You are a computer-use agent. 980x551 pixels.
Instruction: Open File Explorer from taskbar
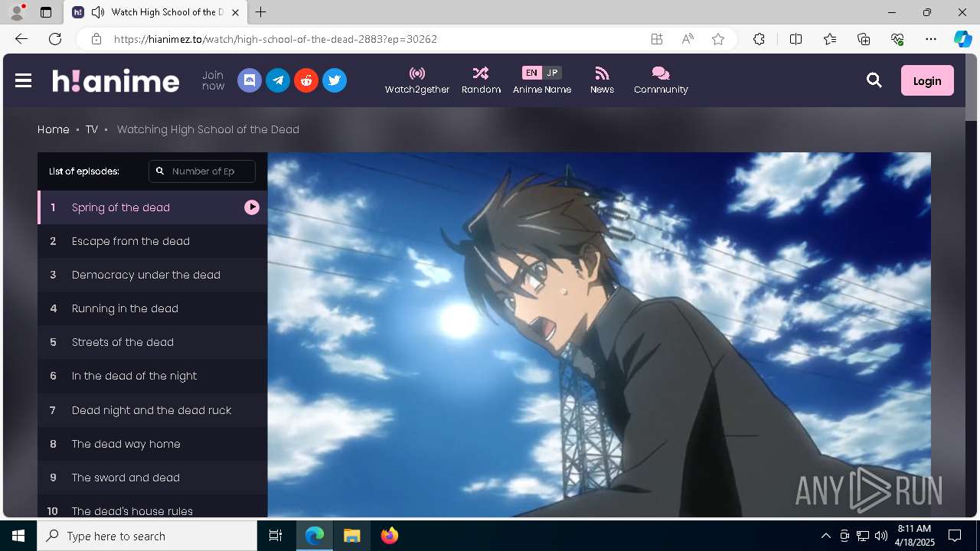pos(351,536)
